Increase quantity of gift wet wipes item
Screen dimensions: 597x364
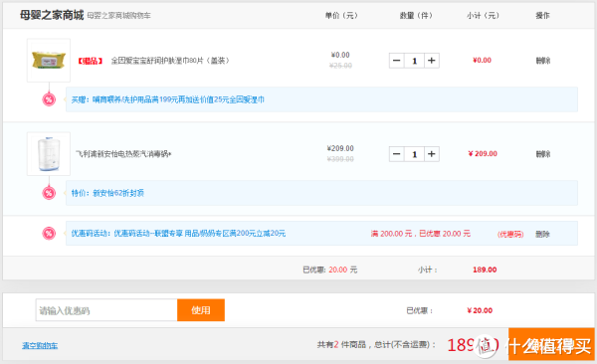click(x=432, y=61)
